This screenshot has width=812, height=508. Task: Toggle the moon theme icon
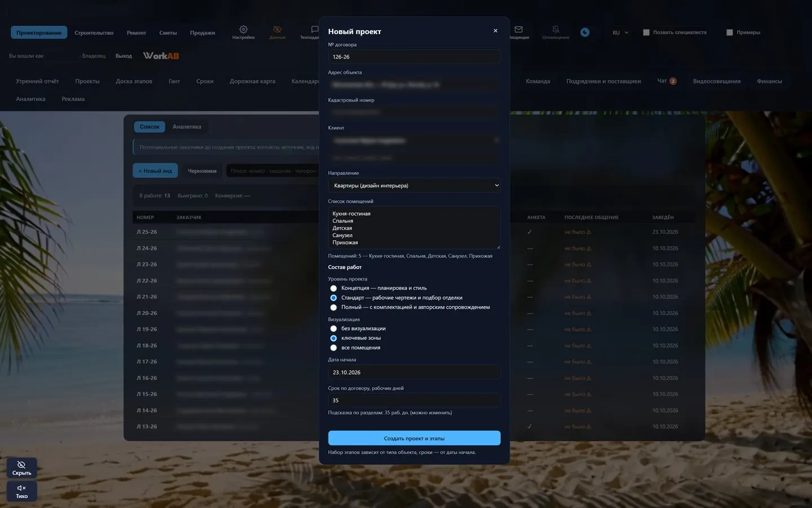[585, 32]
